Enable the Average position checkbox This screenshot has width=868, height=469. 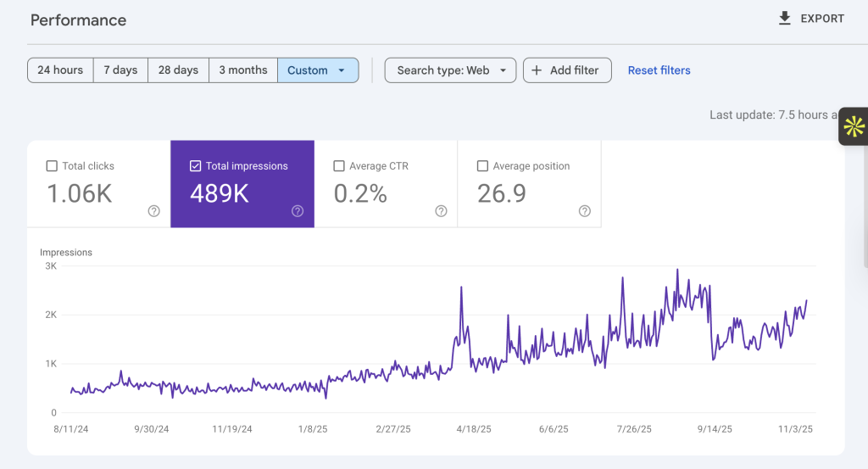[x=482, y=165]
